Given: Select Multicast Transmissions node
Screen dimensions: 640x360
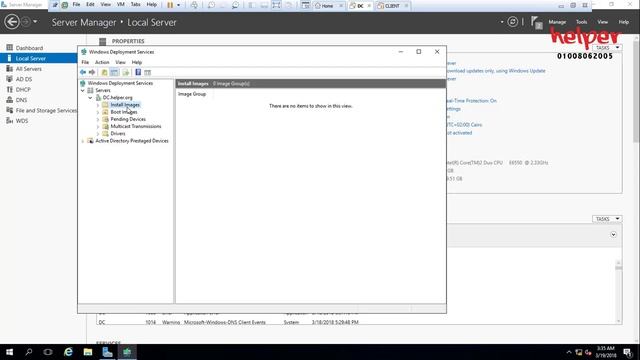Looking at the screenshot, I should tap(136, 127).
